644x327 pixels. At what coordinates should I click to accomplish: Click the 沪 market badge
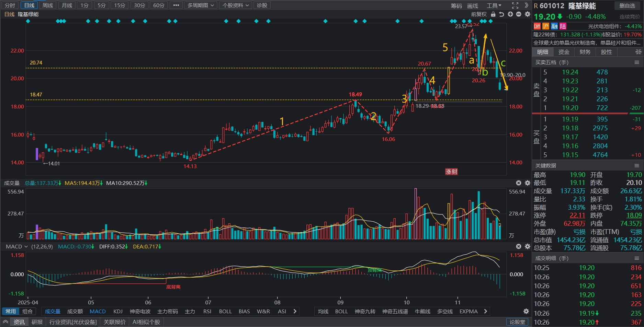pos(546,26)
